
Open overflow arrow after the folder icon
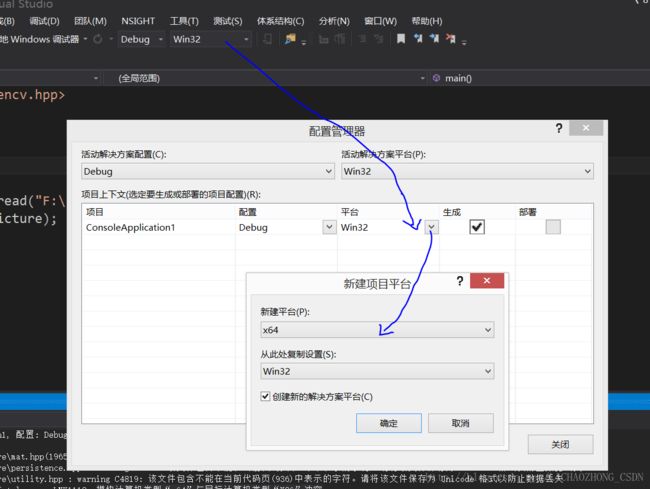[303, 42]
